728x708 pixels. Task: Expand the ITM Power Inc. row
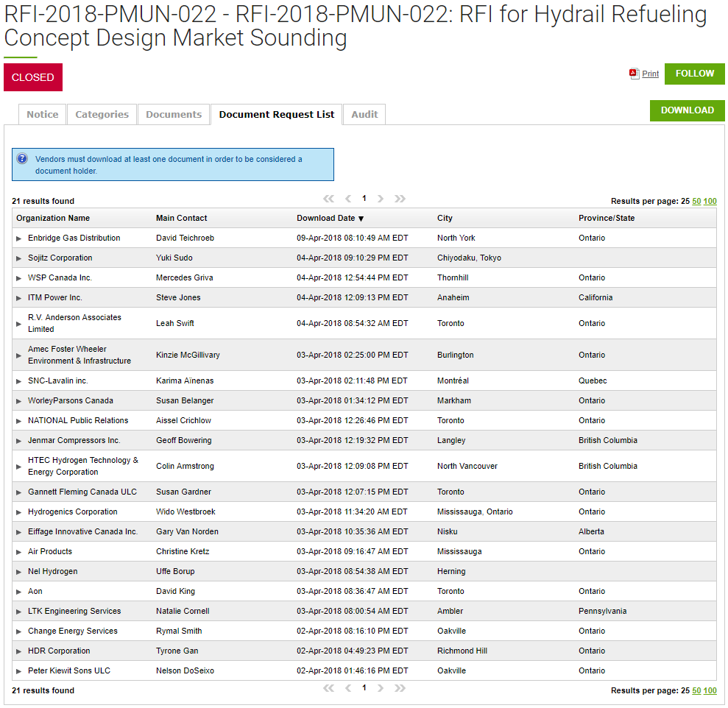18,298
